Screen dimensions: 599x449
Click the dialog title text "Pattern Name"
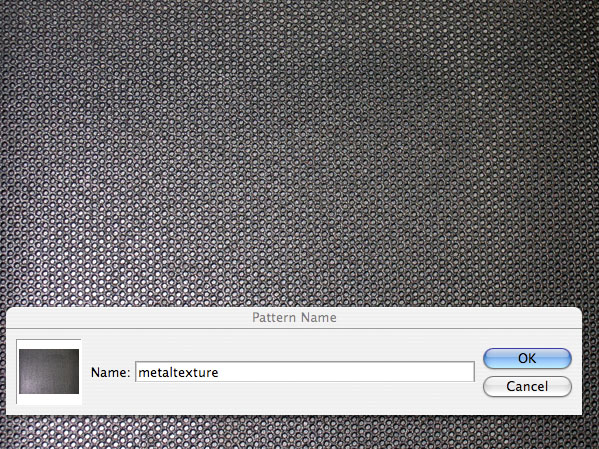pyautogui.click(x=294, y=318)
